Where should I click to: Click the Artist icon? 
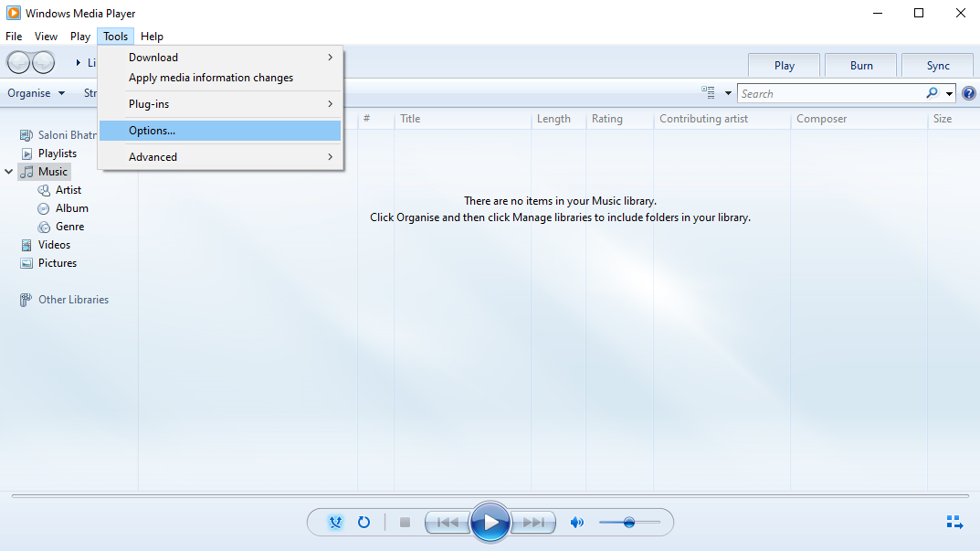44,190
